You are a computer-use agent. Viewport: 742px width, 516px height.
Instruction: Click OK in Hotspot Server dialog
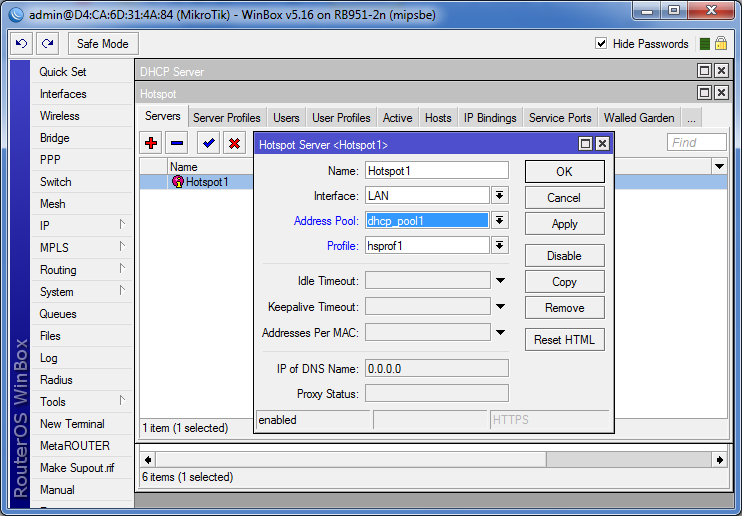pos(565,171)
